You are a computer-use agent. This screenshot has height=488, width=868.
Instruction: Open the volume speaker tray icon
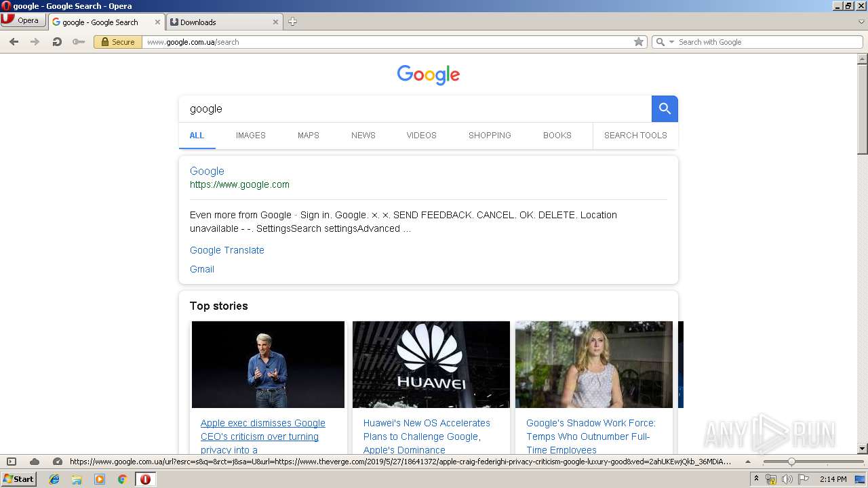[787, 479]
